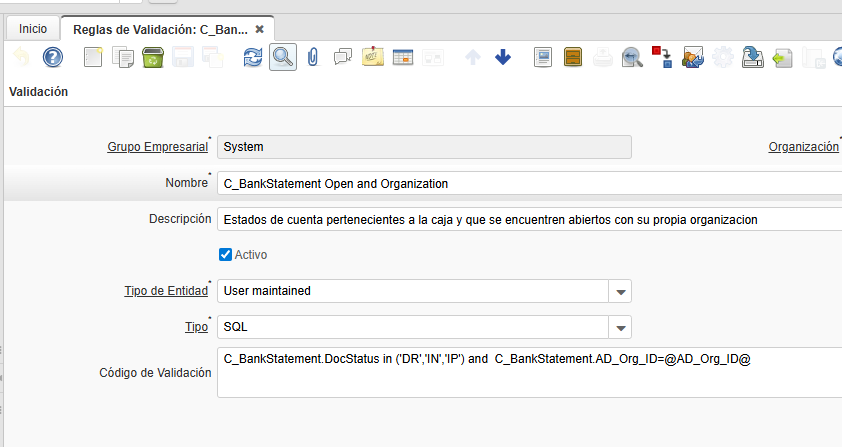Open the Find record magnifier

coord(282,58)
